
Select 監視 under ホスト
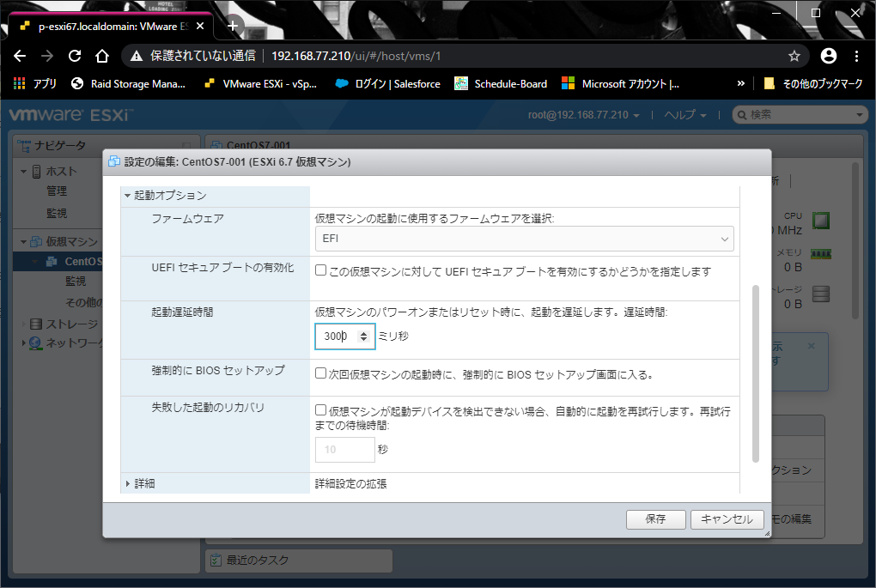pos(57,213)
